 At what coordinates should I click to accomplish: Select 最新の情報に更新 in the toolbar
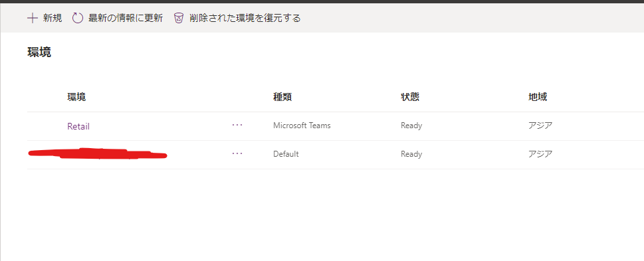[126, 18]
